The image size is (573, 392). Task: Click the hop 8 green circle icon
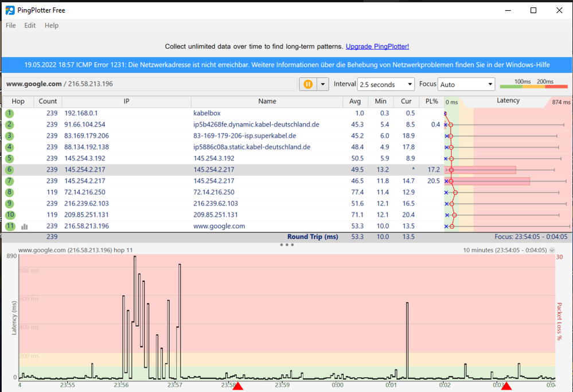pos(10,193)
